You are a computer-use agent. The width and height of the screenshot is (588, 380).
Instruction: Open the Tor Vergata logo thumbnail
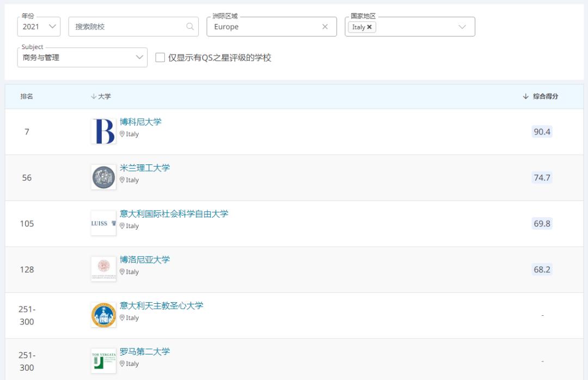pos(104,361)
